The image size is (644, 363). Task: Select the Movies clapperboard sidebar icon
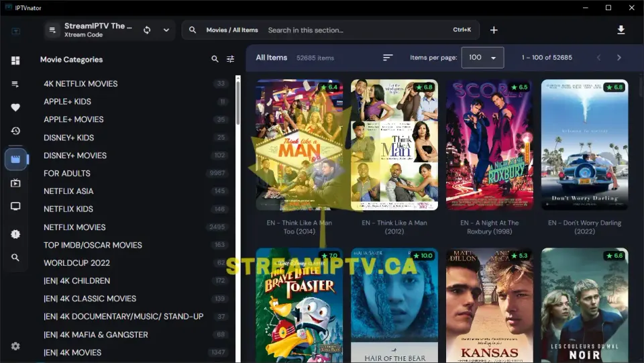tap(15, 159)
